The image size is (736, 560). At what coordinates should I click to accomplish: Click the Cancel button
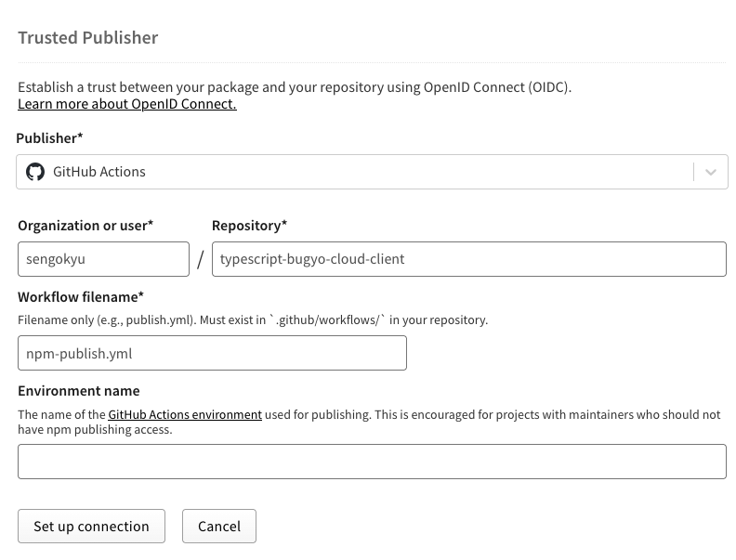219,527
